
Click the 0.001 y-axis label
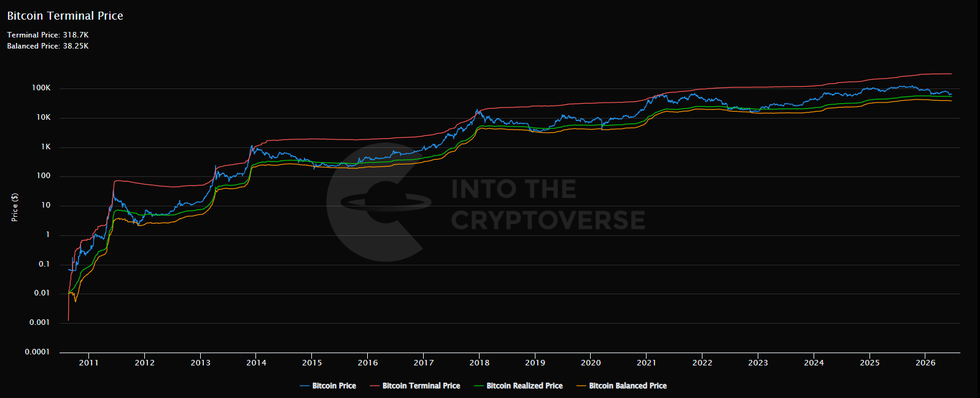[40, 322]
